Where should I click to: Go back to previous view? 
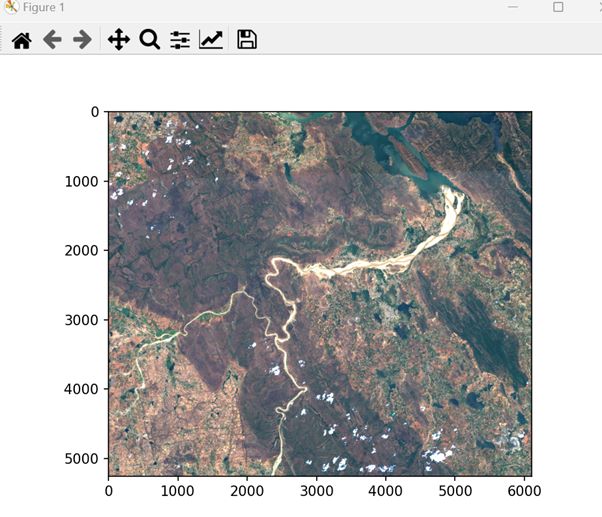pyautogui.click(x=52, y=40)
